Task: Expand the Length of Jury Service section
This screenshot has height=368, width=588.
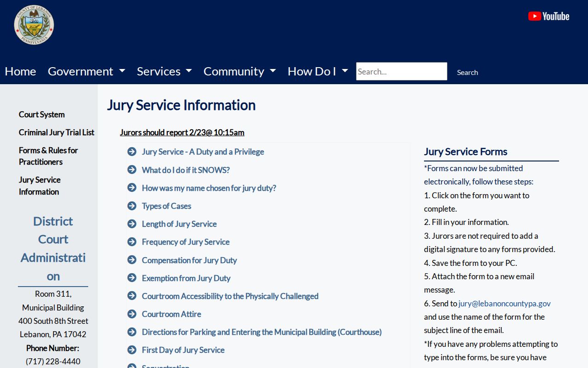Action: pos(179,224)
